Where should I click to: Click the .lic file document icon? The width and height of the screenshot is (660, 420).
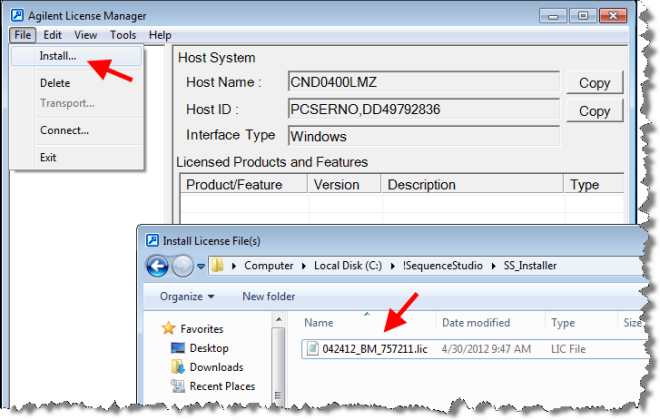(312, 348)
